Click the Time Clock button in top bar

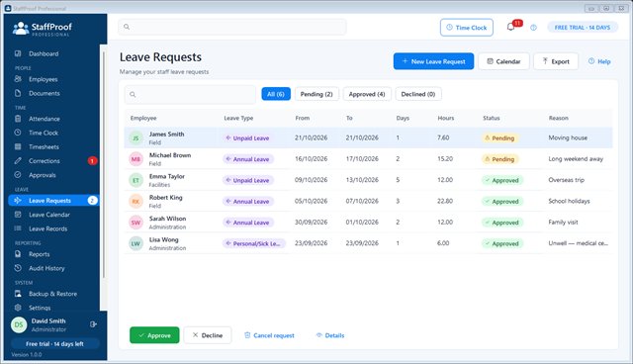(466, 28)
